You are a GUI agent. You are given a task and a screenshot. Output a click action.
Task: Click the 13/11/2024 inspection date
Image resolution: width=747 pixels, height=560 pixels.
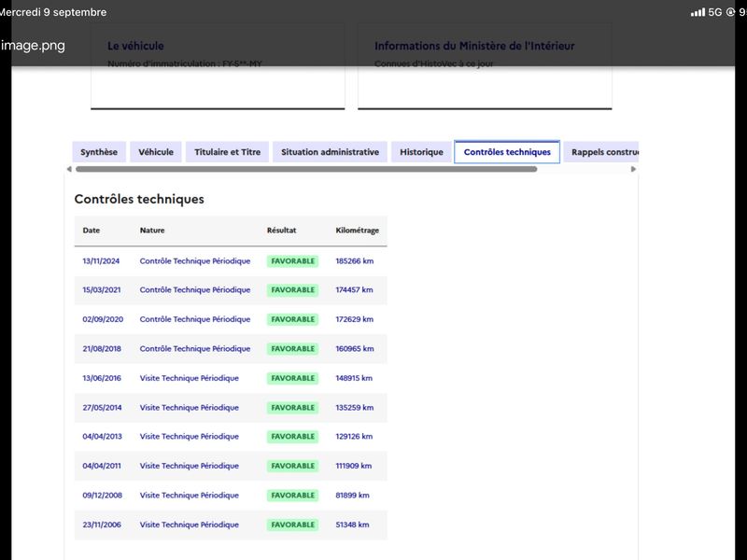101,261
